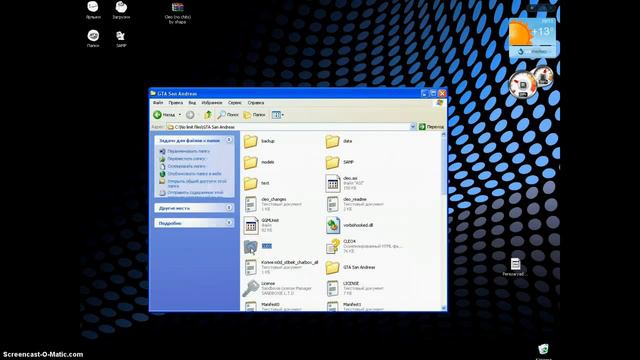Select the Копия text document file

[251, 268]
